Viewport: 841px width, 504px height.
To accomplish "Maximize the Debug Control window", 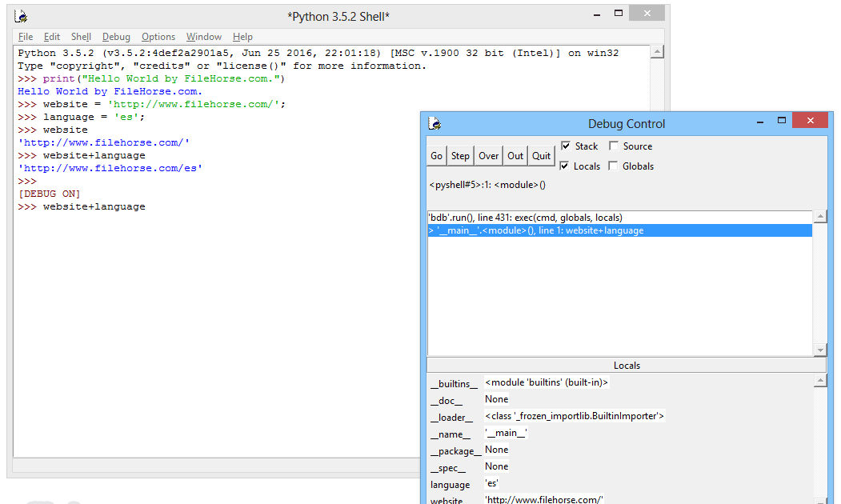I will click(x=782, y=122).
